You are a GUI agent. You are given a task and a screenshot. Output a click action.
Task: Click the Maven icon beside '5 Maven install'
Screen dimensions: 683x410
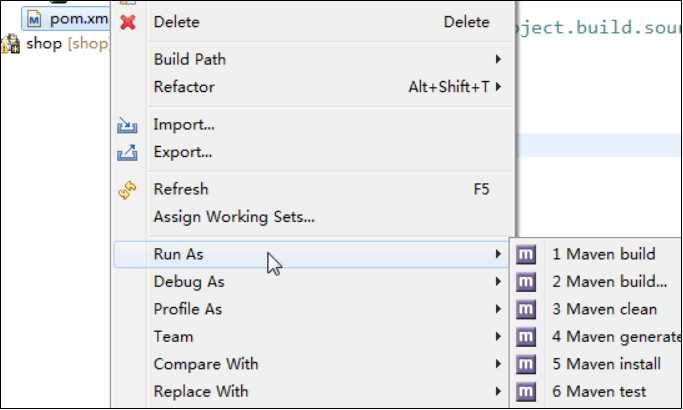coord(526,364)
